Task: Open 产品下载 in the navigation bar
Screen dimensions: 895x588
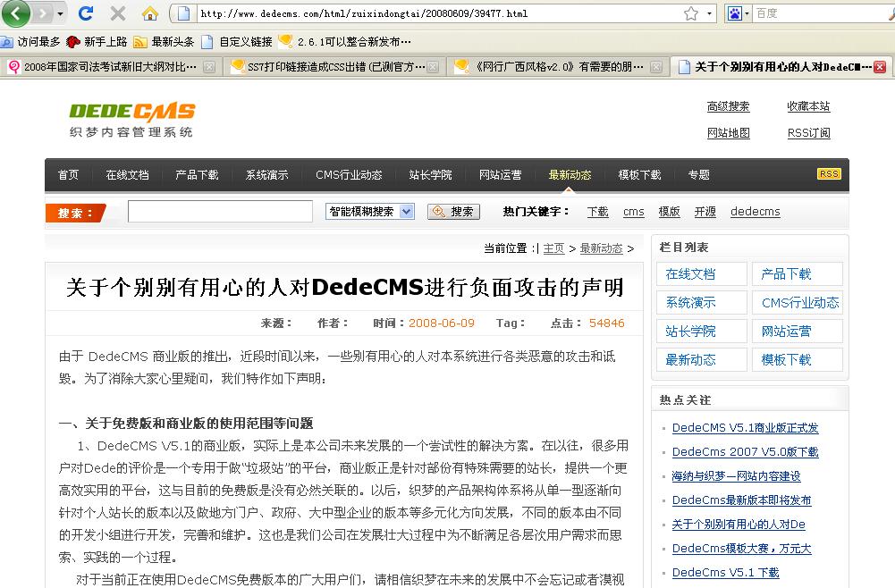Action: point(197,174)
